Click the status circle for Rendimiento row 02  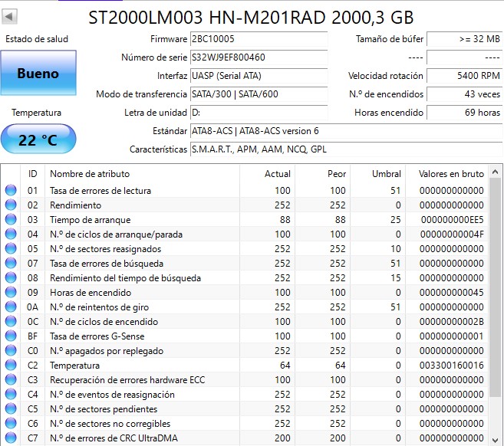[x=11, y=205]
